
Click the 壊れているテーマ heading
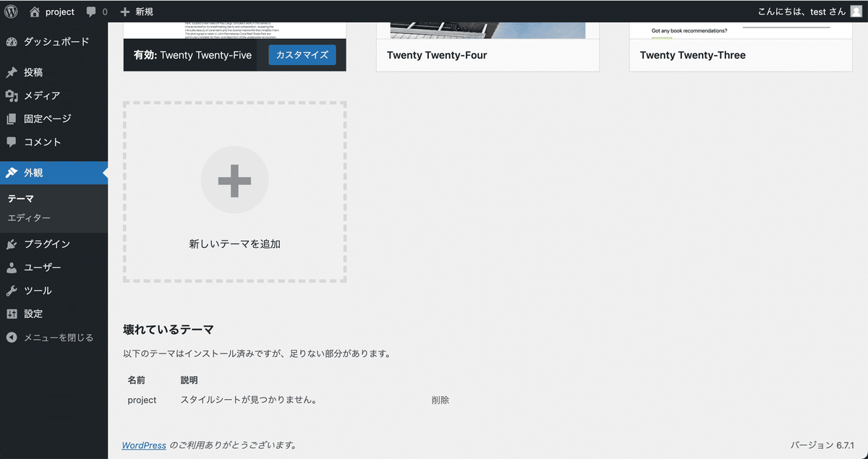169,330
